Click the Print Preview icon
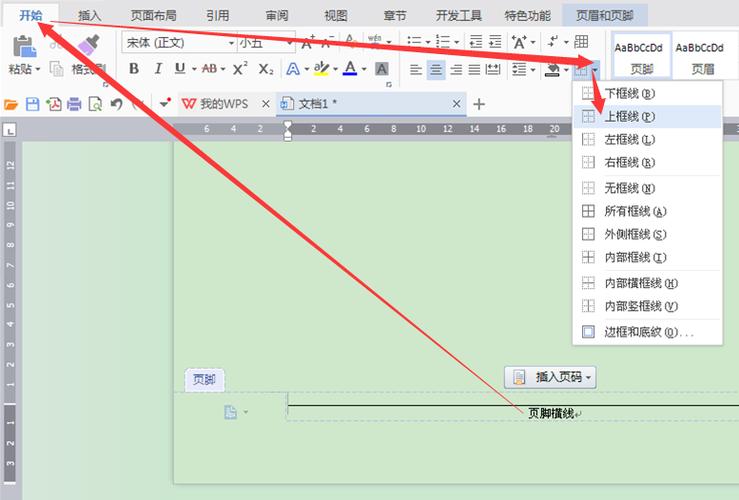The image size is (739, 500). click(x=95, y=104)
